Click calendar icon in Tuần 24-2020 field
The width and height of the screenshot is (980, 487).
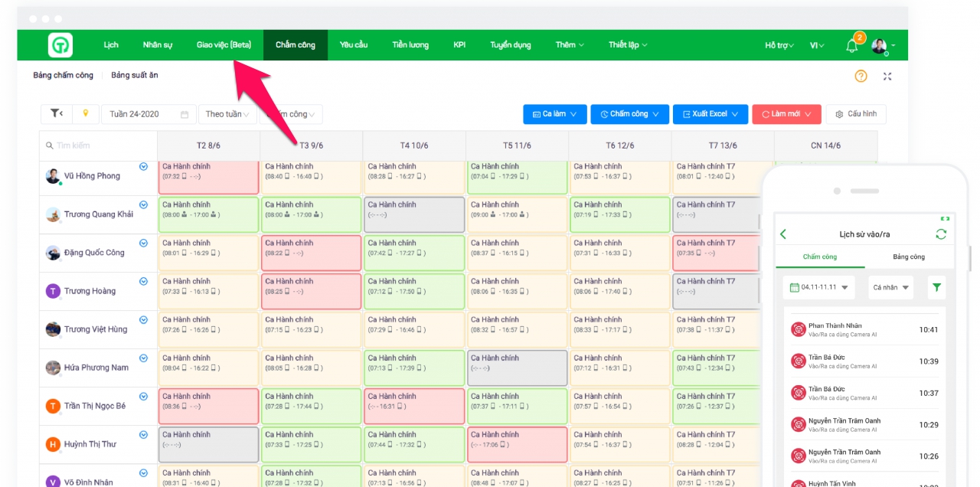point(185,114)
